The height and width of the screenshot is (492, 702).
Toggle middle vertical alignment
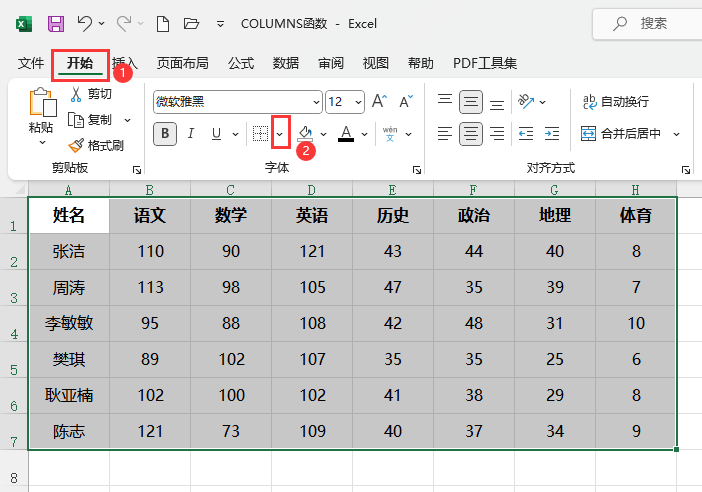click(471, 102)
